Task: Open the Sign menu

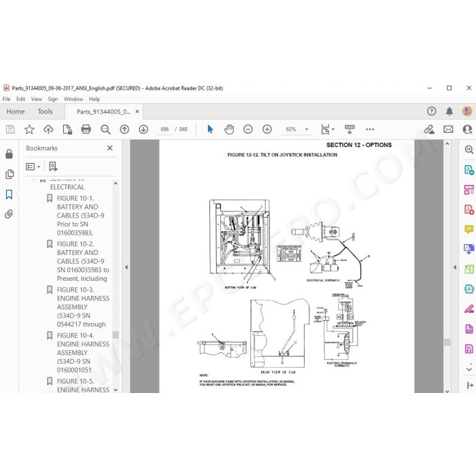Action: coord(53,99)
